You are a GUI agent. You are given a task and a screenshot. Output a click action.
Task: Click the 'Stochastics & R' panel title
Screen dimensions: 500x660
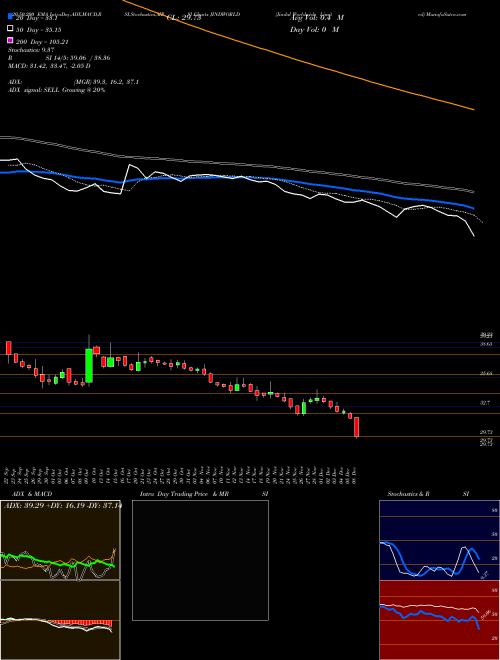pos(408,494)
